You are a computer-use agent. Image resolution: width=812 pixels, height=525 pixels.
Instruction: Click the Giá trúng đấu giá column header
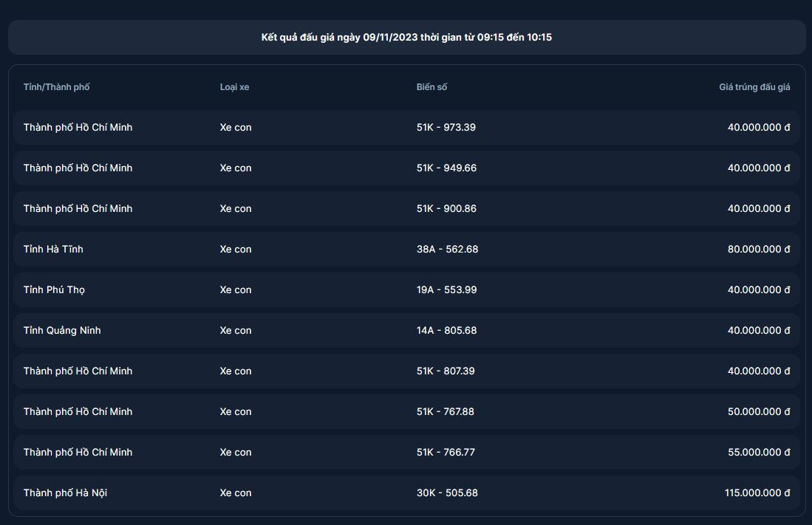point(754,87)
